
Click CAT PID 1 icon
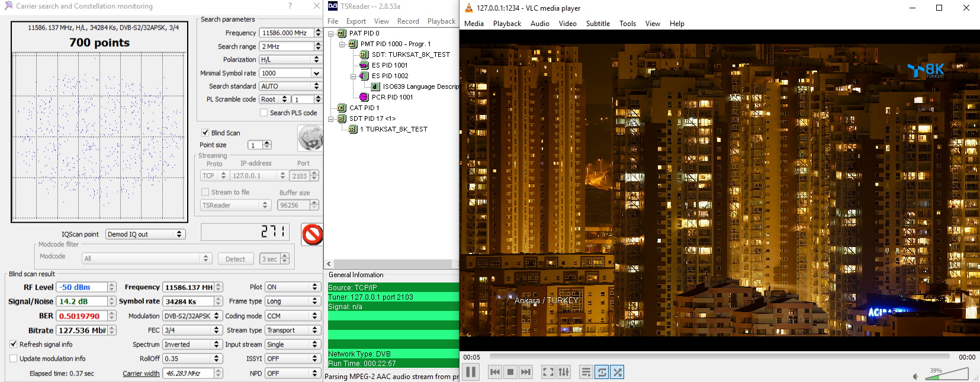pyautogui.click(x=342, y=108)
